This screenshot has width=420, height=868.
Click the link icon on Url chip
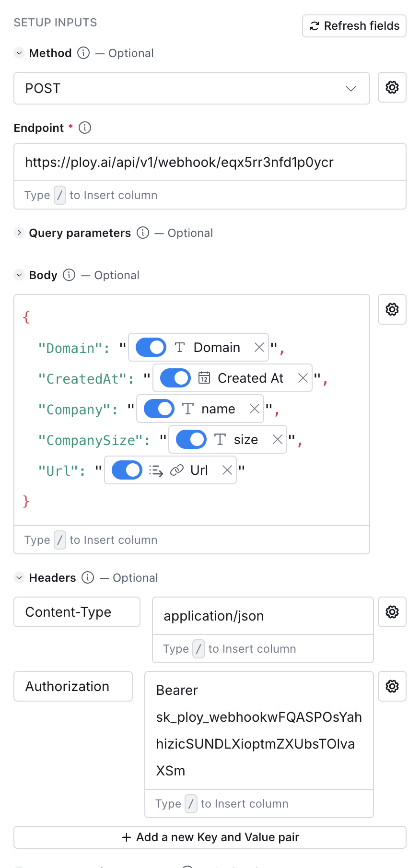(177, 470)
